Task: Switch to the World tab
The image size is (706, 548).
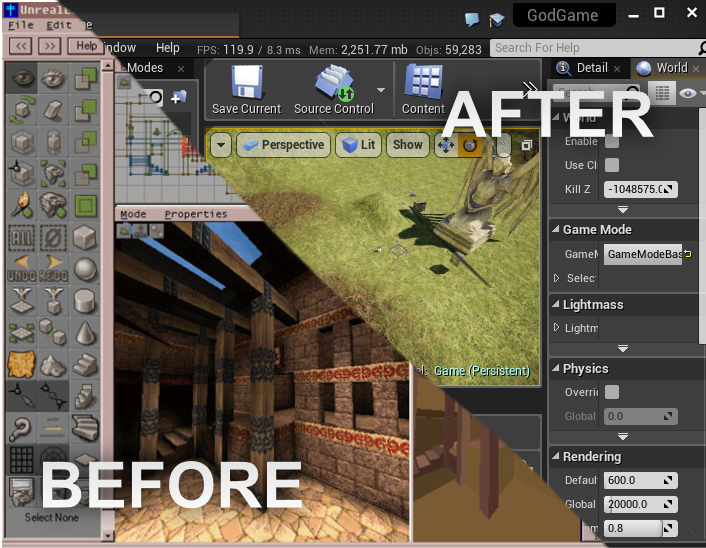Action: click(668, 68)
